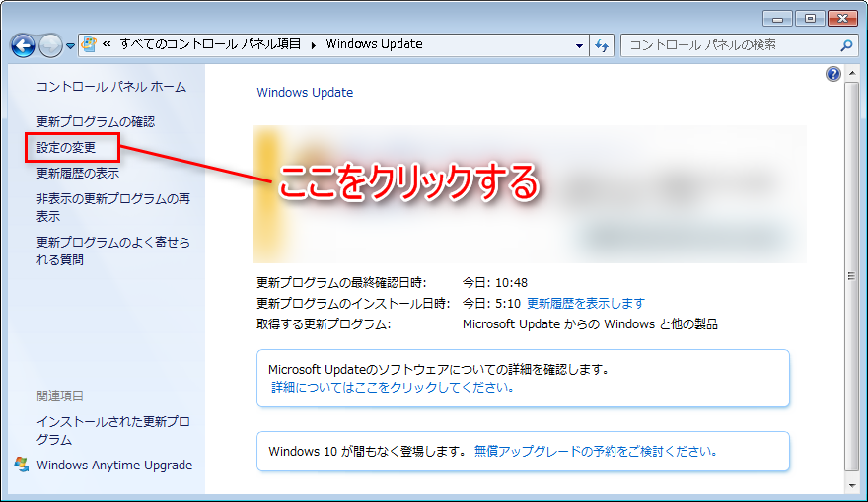This screenshot has width=868, height=502.
Task: Click the double chevron in address bar
Action: 107,44
